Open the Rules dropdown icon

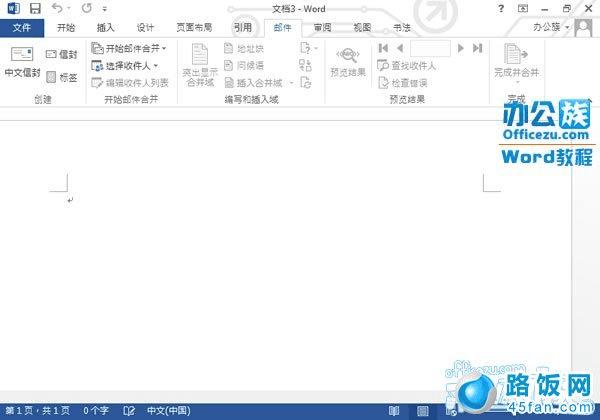pyautogui.click(x=308, y=49)
